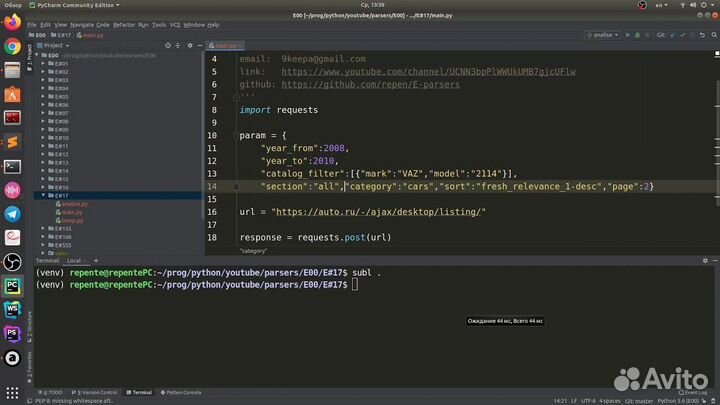The image size is (720, 405).
Task: Open Firefox from the Ubuntu dock
Action: click(x=12, y=24)
